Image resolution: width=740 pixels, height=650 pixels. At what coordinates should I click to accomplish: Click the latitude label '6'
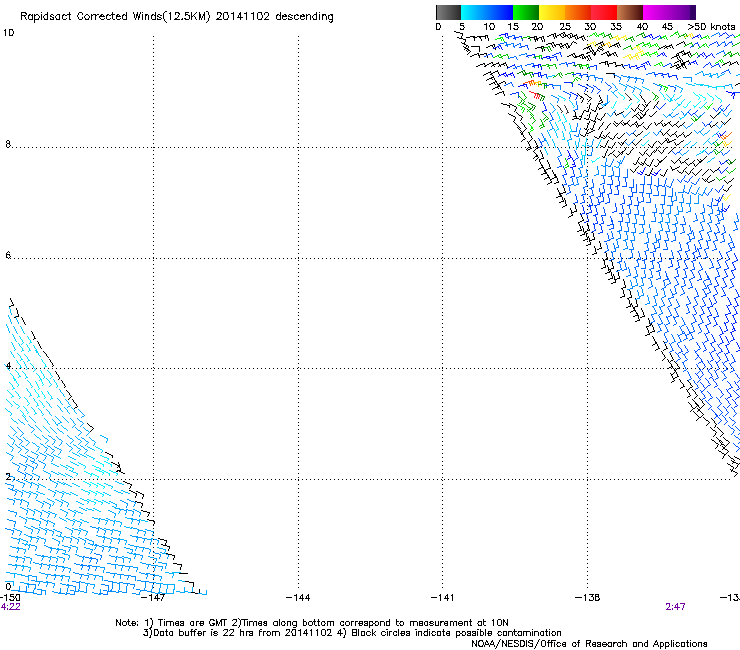(x=8, y=255)
